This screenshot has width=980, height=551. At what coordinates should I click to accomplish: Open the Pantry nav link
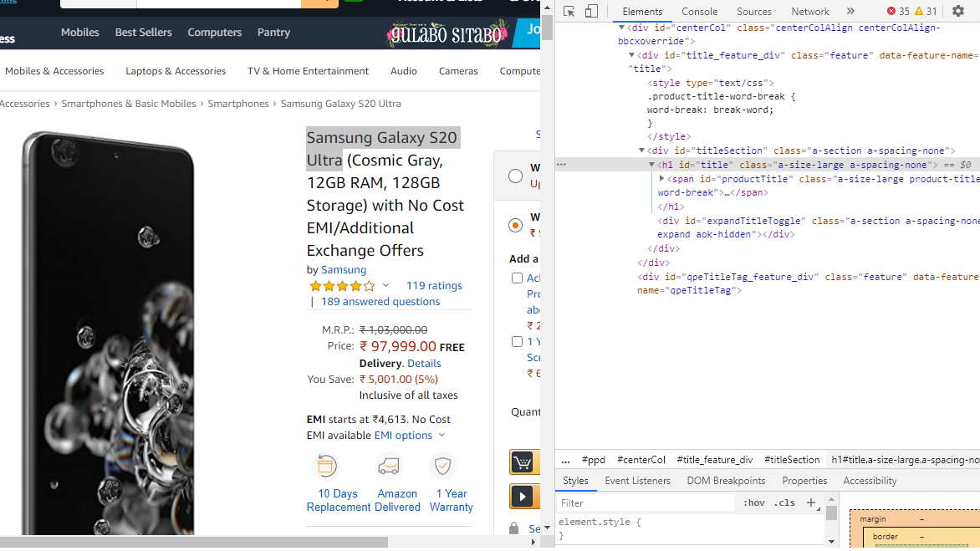coord(273,32)
